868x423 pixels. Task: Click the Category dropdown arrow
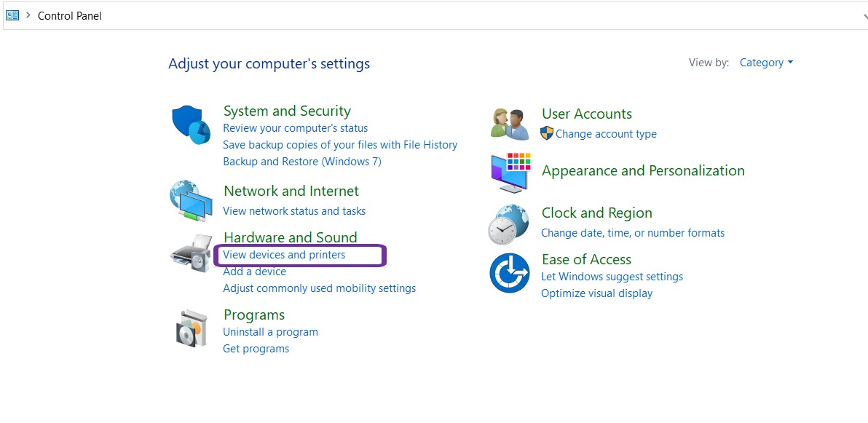[x=790, y=63]
